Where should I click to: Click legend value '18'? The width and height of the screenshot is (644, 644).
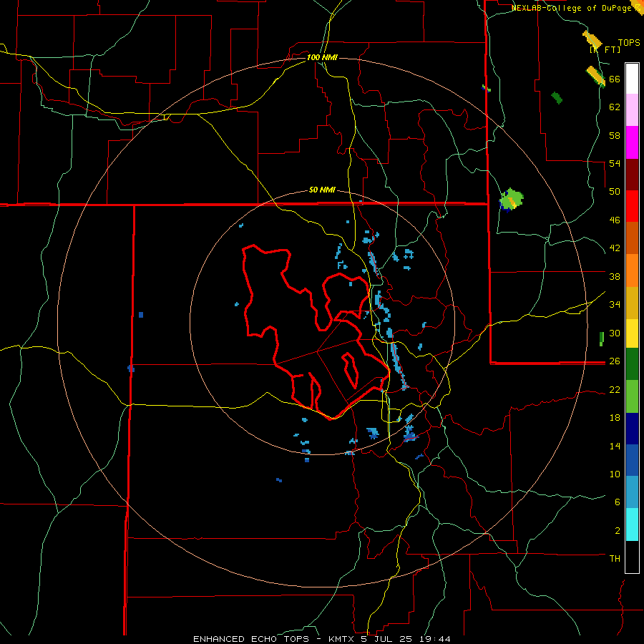tap(615, 418)
